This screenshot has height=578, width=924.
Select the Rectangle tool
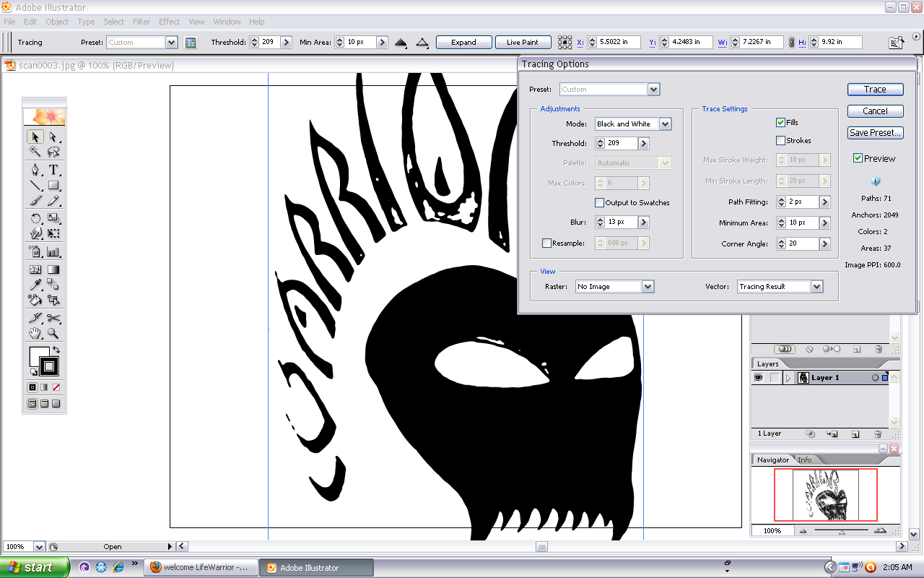[x=53, y=185]
